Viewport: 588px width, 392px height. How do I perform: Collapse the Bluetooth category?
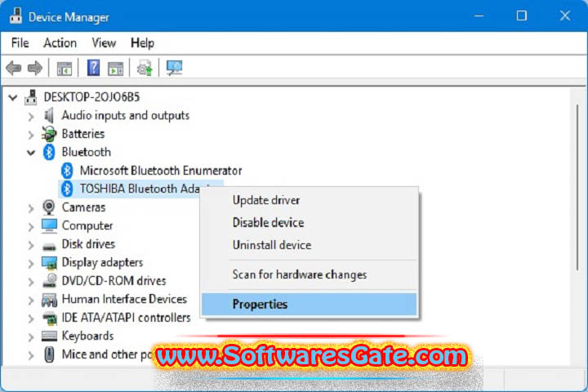[x=31, y=153]
